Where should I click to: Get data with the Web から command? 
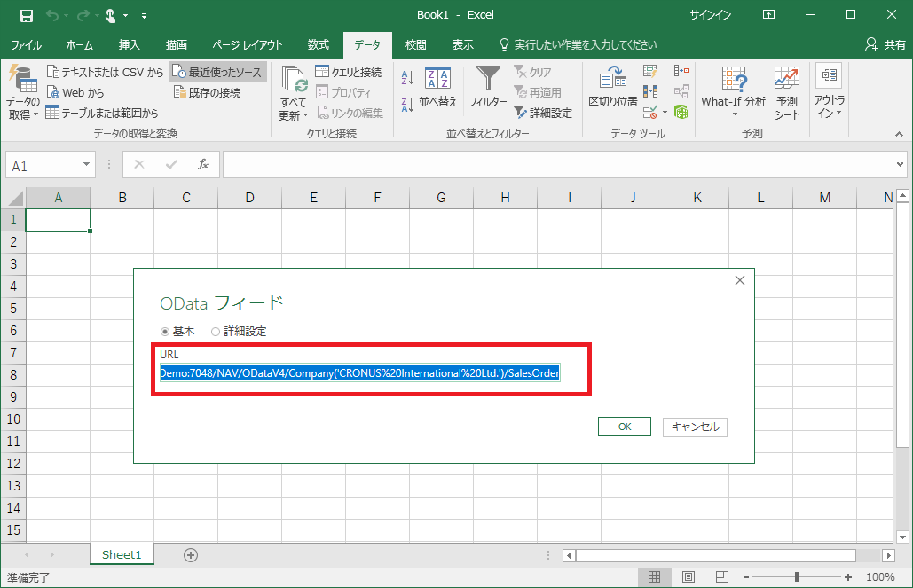[x=75, y=92]
